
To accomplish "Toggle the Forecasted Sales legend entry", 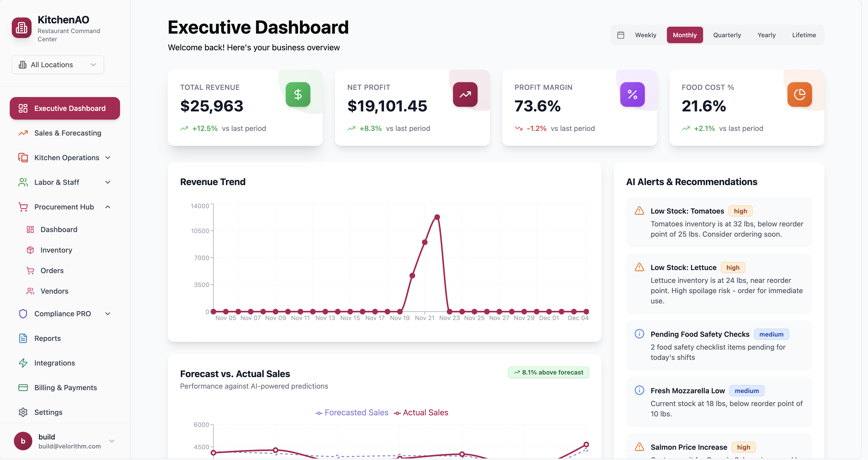I will [352, 412].
